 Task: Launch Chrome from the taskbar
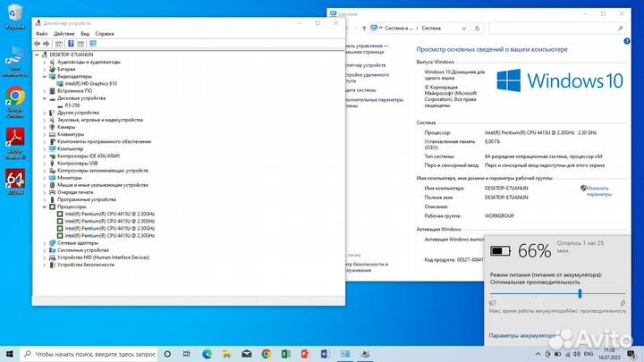click(267, 354)
